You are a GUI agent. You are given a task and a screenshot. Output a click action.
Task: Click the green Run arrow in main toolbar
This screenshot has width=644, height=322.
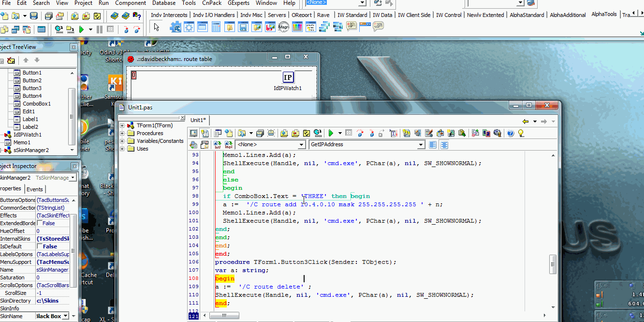[81, 30]
